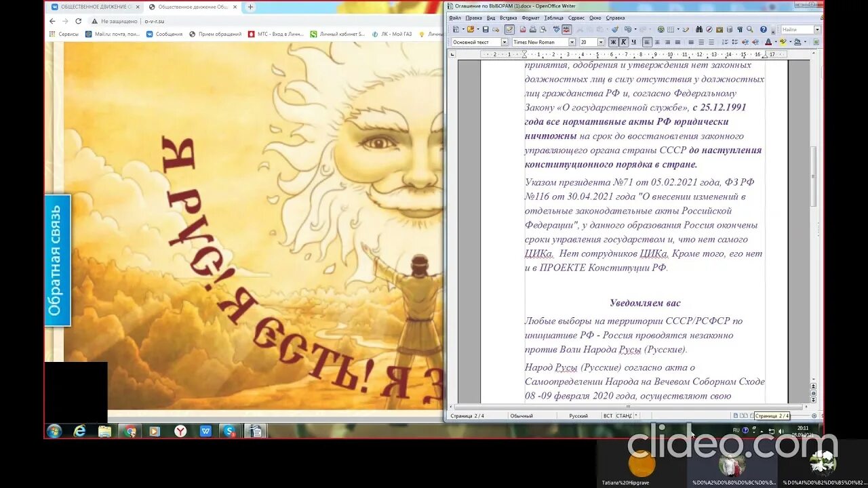The height and width of the screenshot is (488, 868).
Task: Open the Сервис menu
Action: tap(576, 18)
